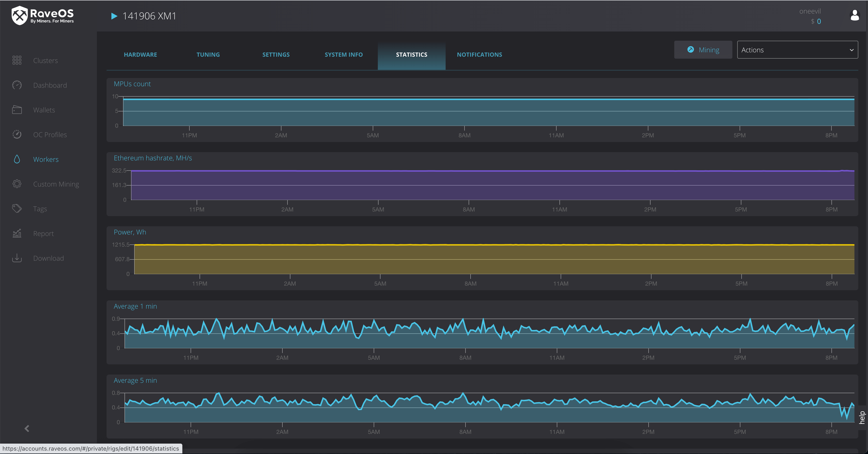Select the Workers icon in sidebar
Screen dimensions: 868x454
[17, 159]
